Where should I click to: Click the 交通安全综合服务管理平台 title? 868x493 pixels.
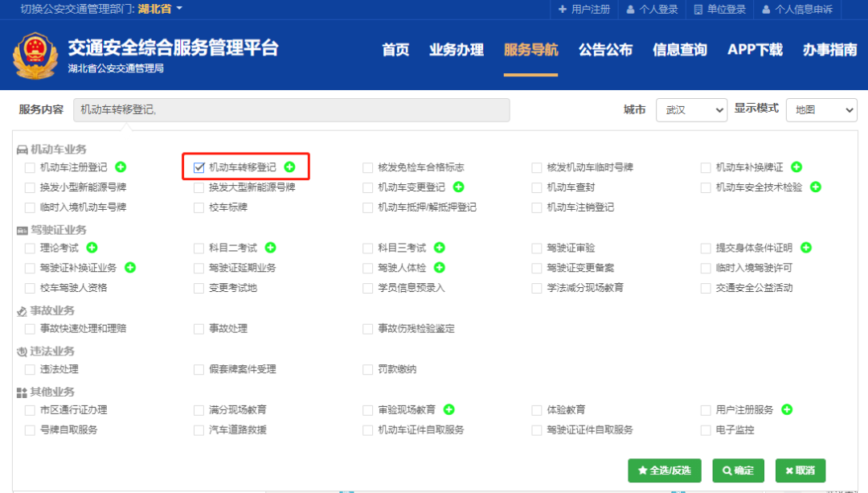tap(174, 47)
